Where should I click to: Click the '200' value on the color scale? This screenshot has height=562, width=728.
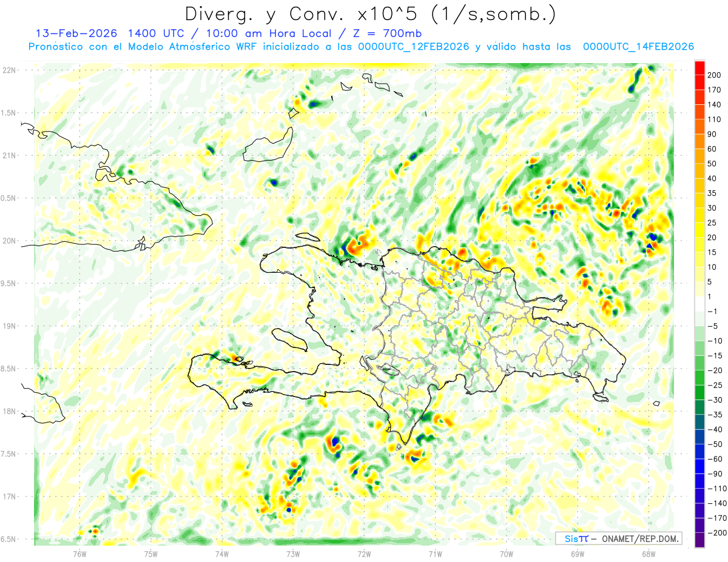pos(714,75)
